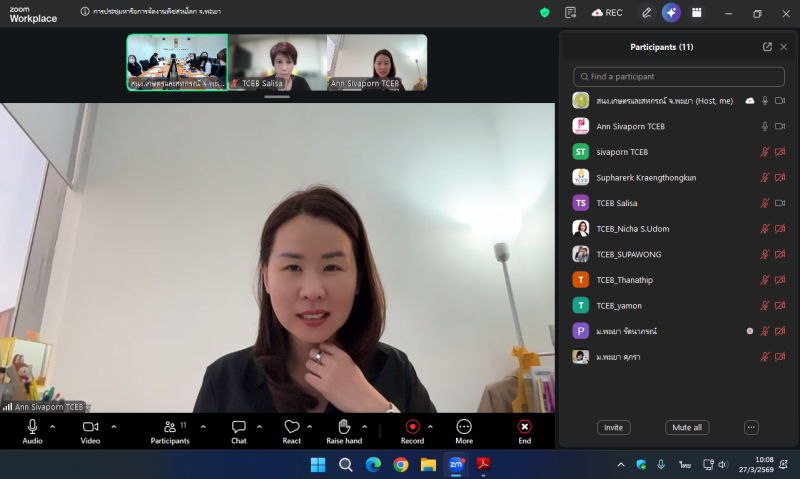
Task: Open the More options in meeting toolbar
Action: coord(464,431)
